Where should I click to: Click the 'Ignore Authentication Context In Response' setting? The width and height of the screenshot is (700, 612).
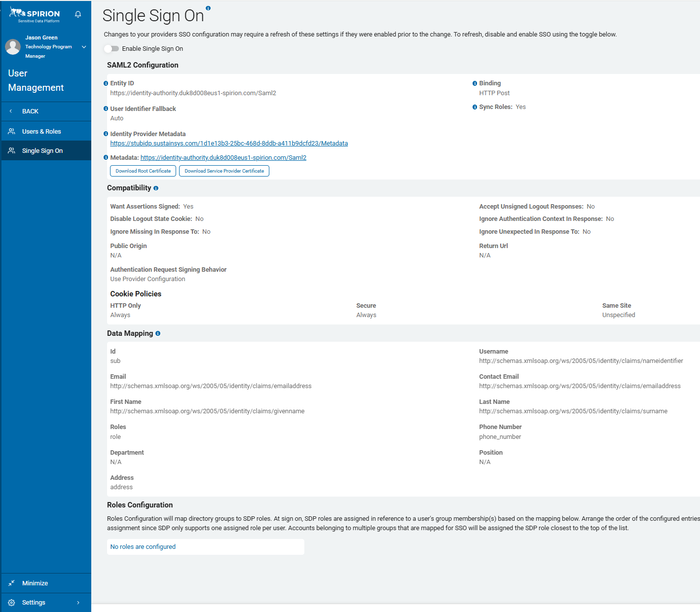547,219
